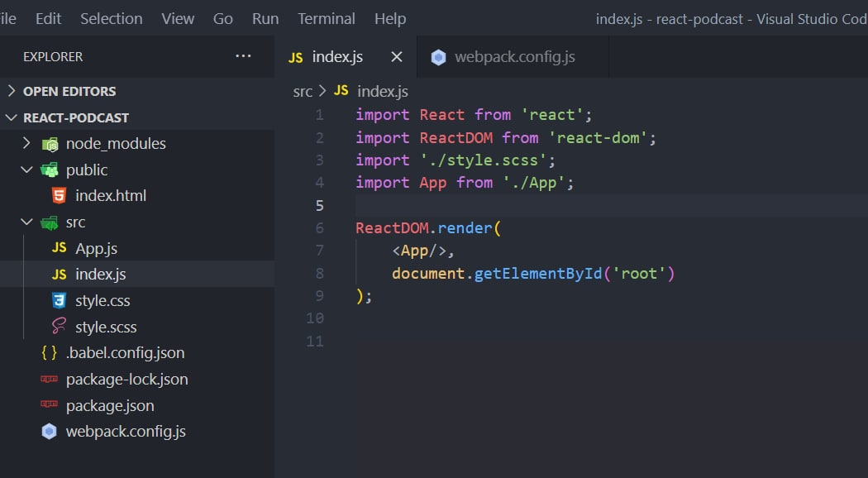Click the EXPLORER panel title
This screenshot has width=868, height=478.
(x=53, y=56)
